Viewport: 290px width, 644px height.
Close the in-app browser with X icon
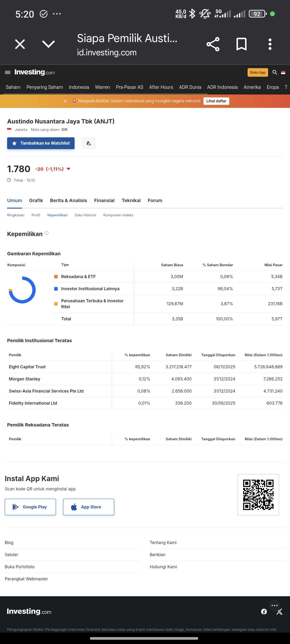point(20,44)
